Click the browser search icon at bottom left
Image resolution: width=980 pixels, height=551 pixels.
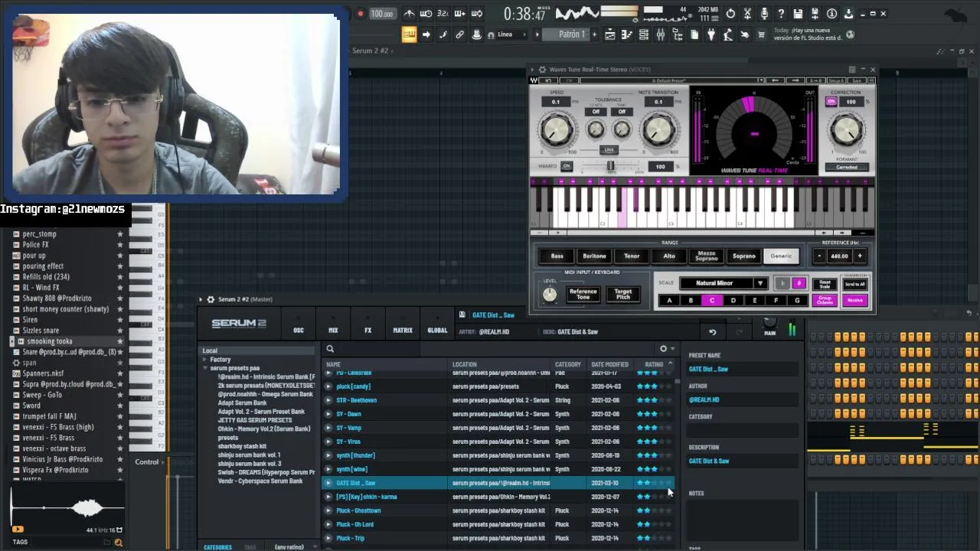coord(118,543)
